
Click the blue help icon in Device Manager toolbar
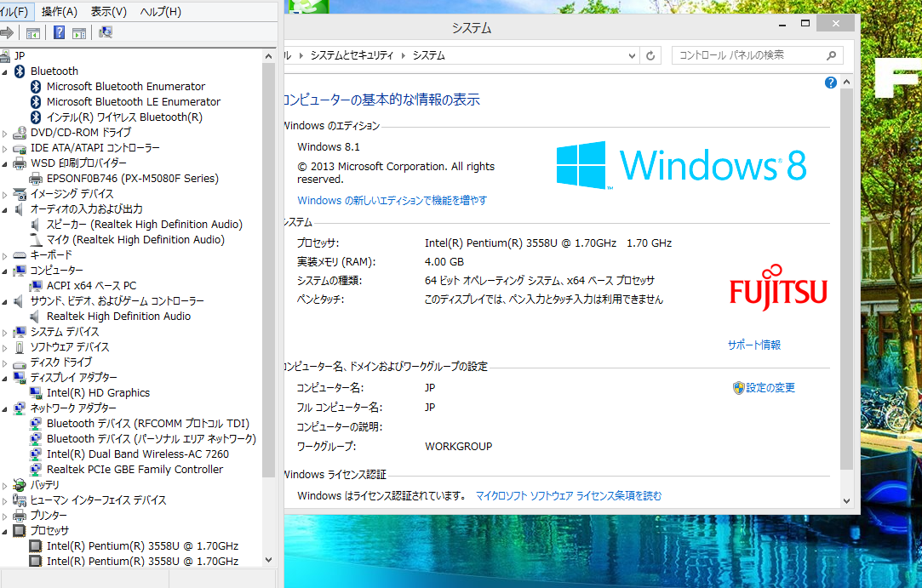(x=59, y=33)
